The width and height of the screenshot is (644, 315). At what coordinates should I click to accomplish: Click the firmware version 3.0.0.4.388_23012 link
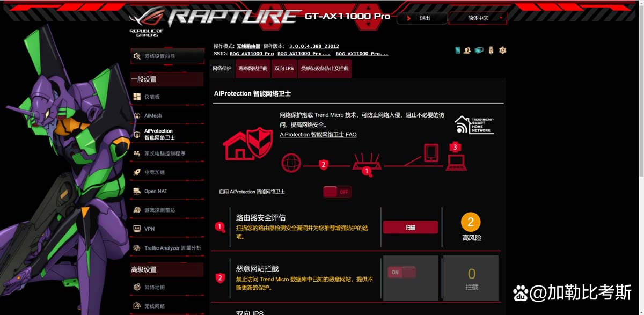click(x=314, y=47)
